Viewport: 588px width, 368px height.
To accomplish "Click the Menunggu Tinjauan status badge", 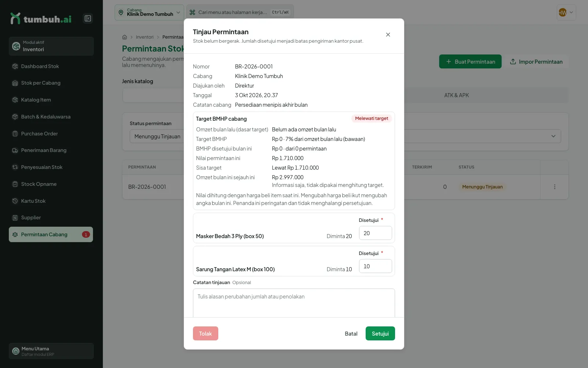I will (482, 187).
